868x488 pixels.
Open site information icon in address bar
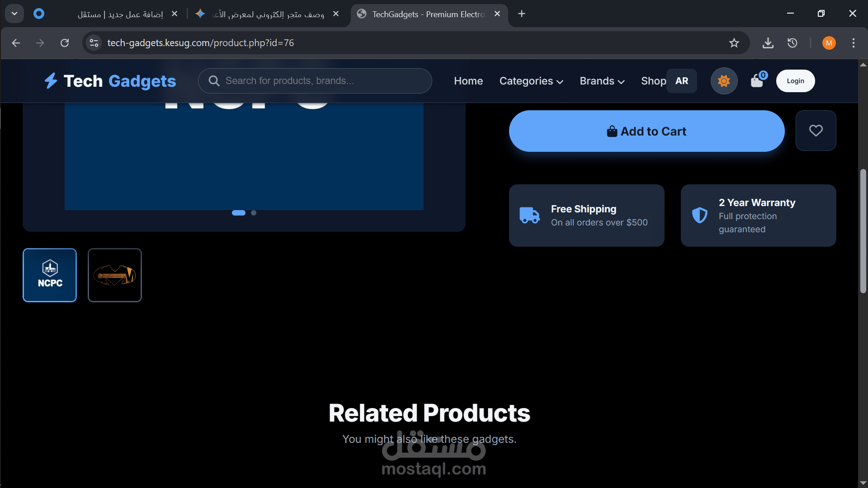(x=94, y=43)
